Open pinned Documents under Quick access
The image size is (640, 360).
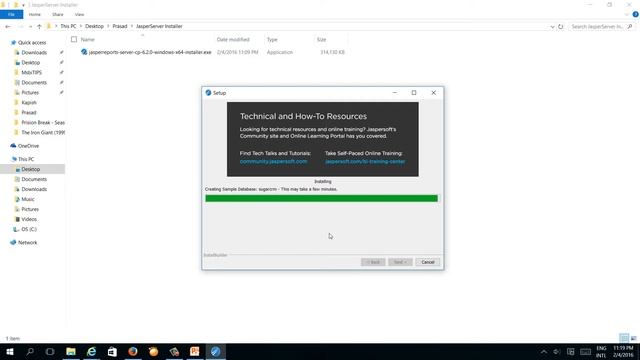click(x=34, y=82)
